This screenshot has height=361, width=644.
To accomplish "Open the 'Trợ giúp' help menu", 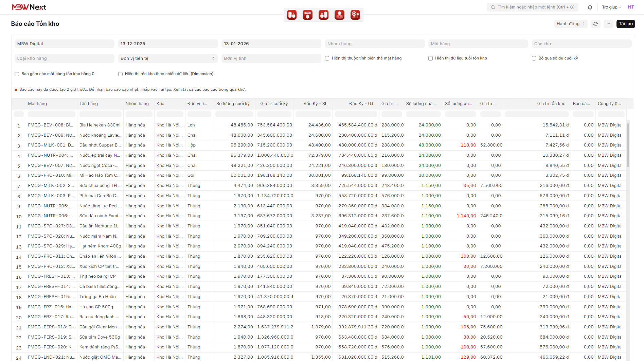I will point(611,7).
